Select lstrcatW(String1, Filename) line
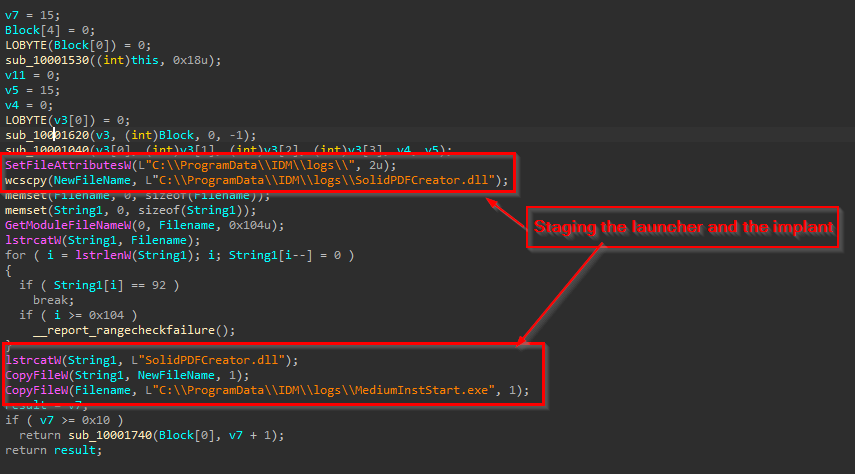The height and width of the screenshot is (474, 855). pyautogui.click(x=103, y=241)
